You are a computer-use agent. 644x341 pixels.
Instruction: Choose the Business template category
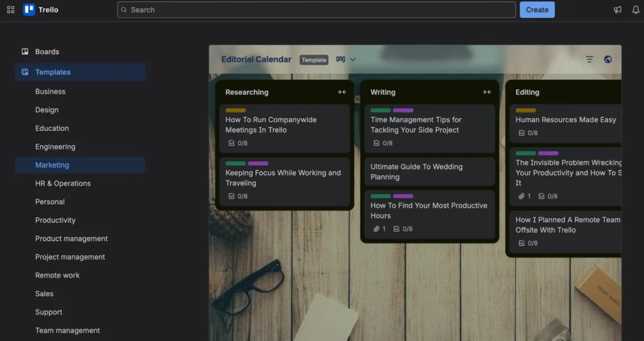click(50, 92)
